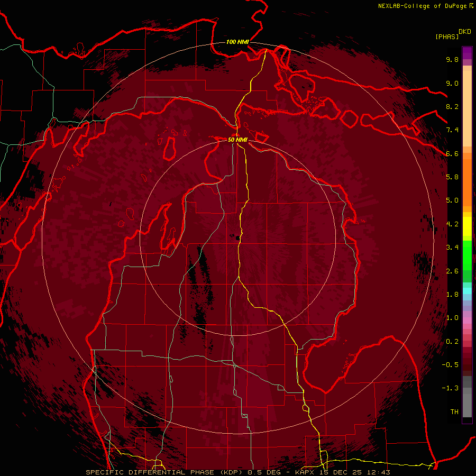Click the 1.8 value on the legend

point(452,295)
